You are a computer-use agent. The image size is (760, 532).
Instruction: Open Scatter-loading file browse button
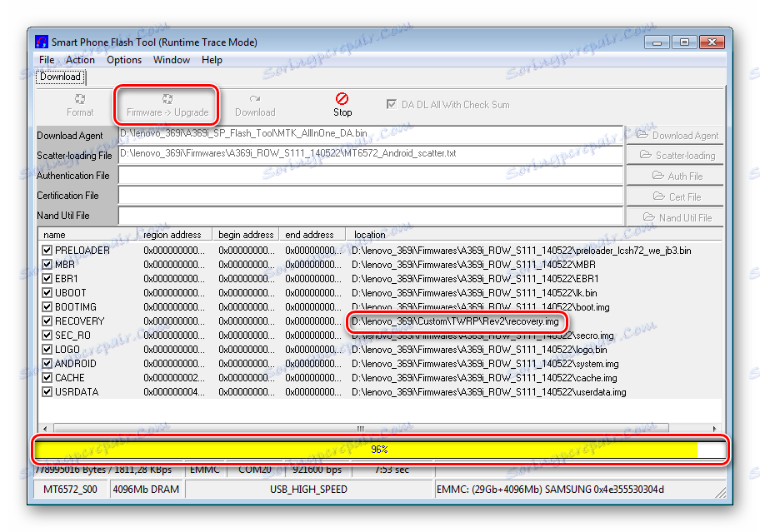pos(677,156)
